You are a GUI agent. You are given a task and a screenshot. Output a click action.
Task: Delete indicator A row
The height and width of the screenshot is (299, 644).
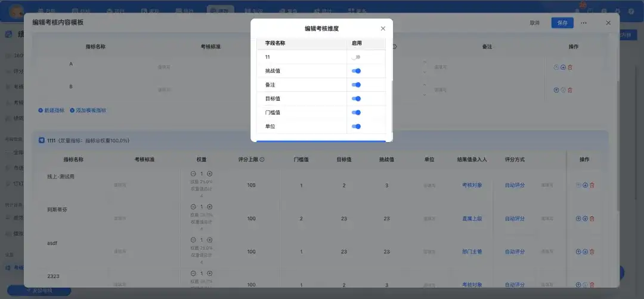coord(570,67)
